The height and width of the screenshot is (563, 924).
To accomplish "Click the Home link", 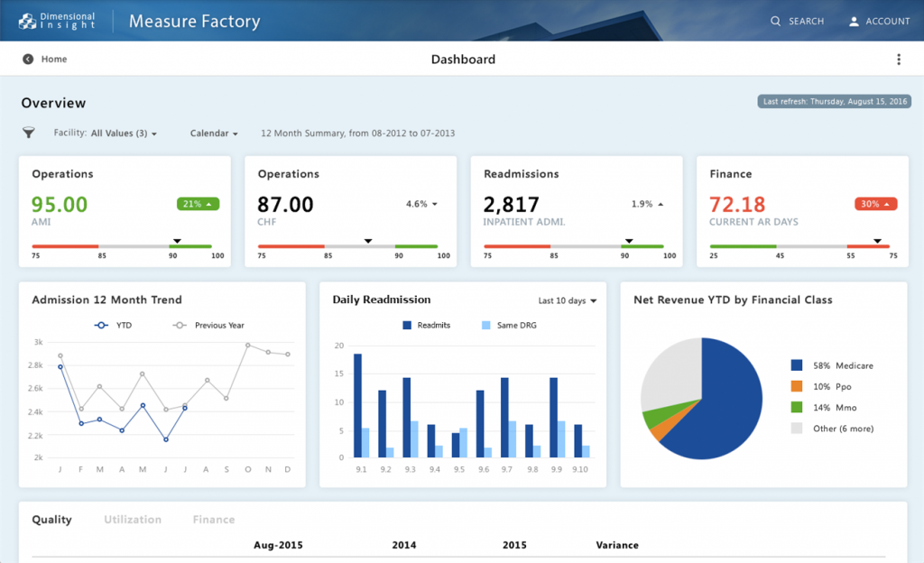I will tap(54, 60).
